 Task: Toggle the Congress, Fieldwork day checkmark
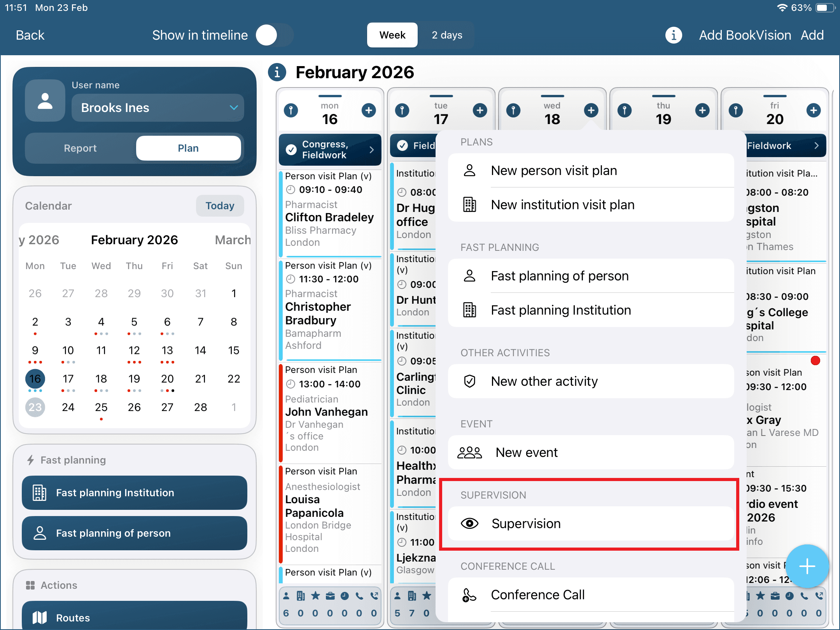point(291,150)
